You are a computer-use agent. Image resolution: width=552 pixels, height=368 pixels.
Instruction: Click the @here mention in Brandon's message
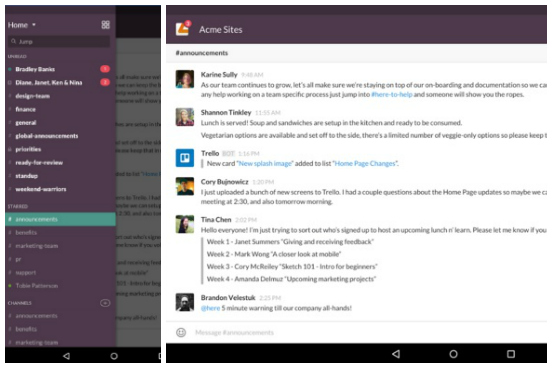point(211,308)
